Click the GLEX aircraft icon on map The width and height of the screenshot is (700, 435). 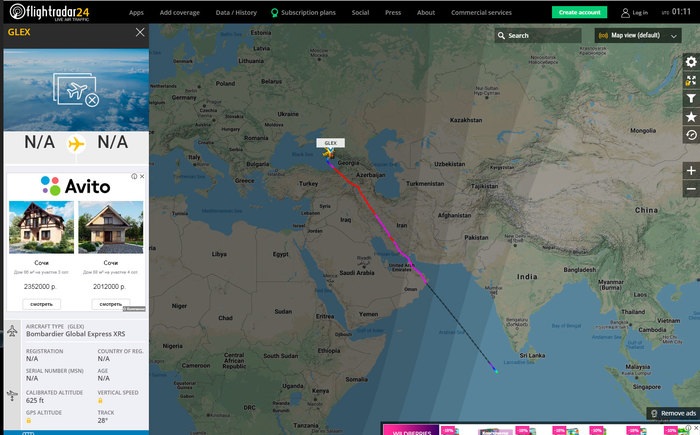pos(329,154)
